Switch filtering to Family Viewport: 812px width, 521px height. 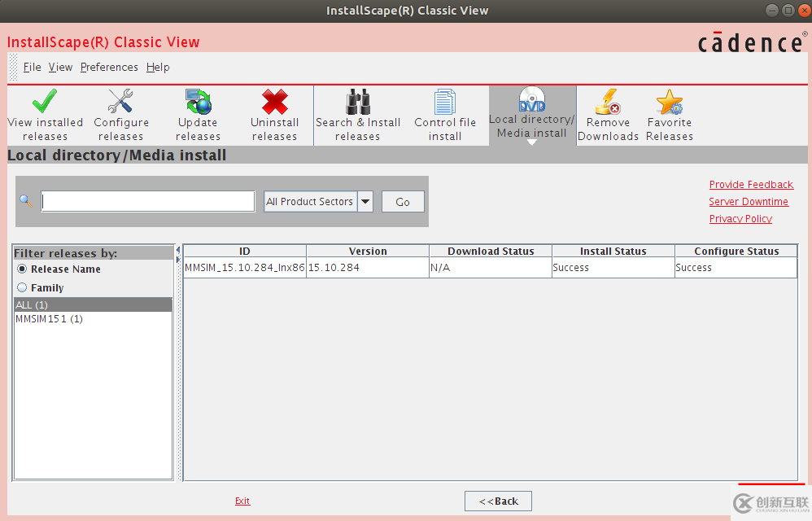click(x=23, y=287)
